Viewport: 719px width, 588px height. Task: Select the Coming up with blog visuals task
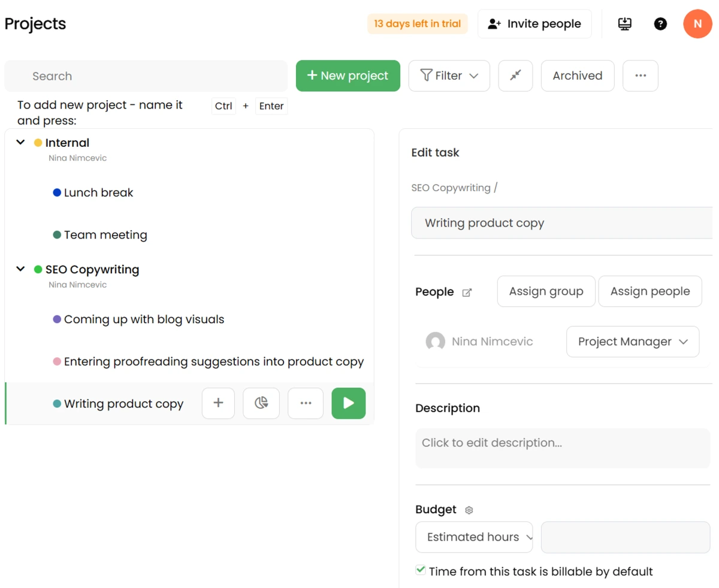coord(144,319)
